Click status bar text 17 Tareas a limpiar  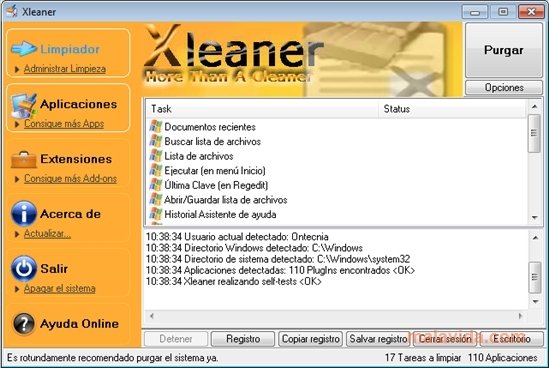point(423,358)
